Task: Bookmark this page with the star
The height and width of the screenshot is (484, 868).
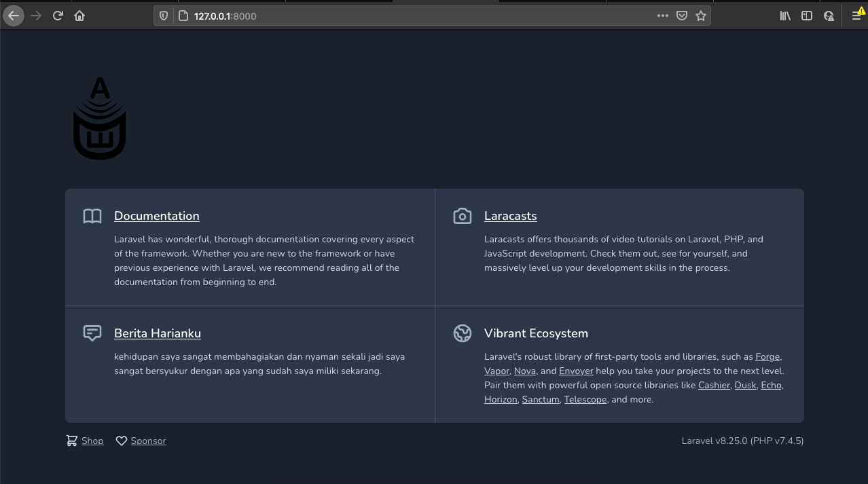Action: click(x=701, y=16)
